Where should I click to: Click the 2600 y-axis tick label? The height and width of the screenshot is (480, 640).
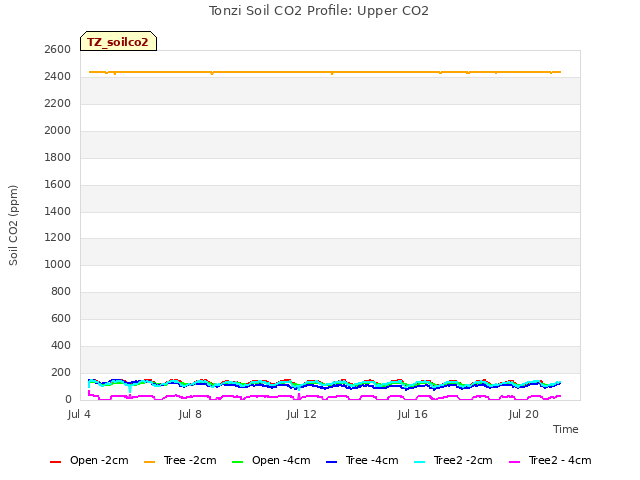pyautogui.click(x=58, y=49)
